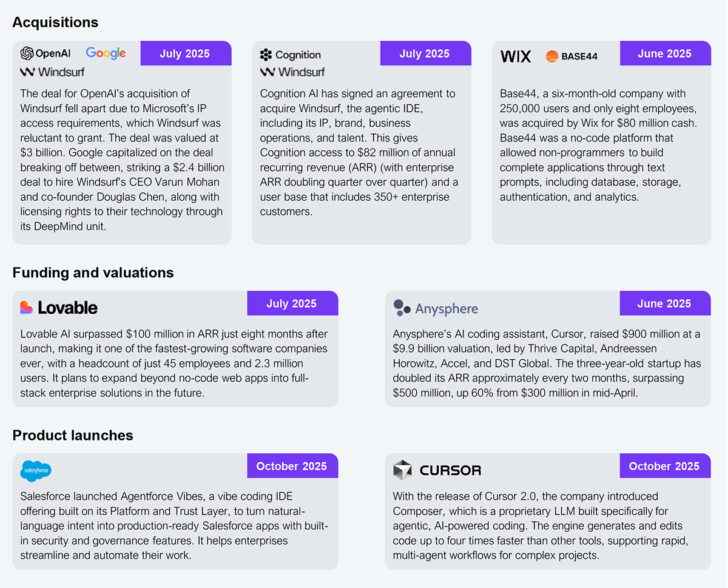
Task: Click the Windsurf logo below OpenAI
Action: coord(52,72)
